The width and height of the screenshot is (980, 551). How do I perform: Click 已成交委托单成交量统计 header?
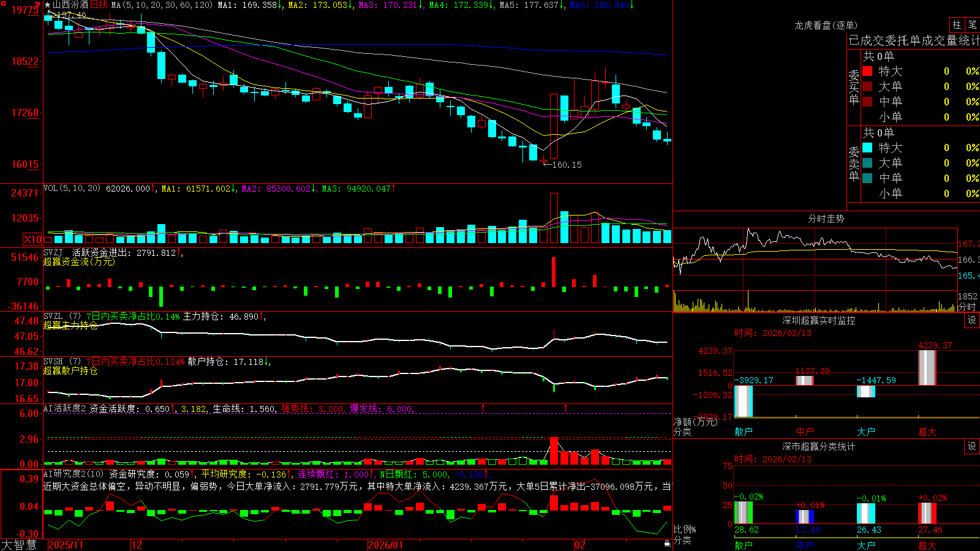[x=914, y=40]
